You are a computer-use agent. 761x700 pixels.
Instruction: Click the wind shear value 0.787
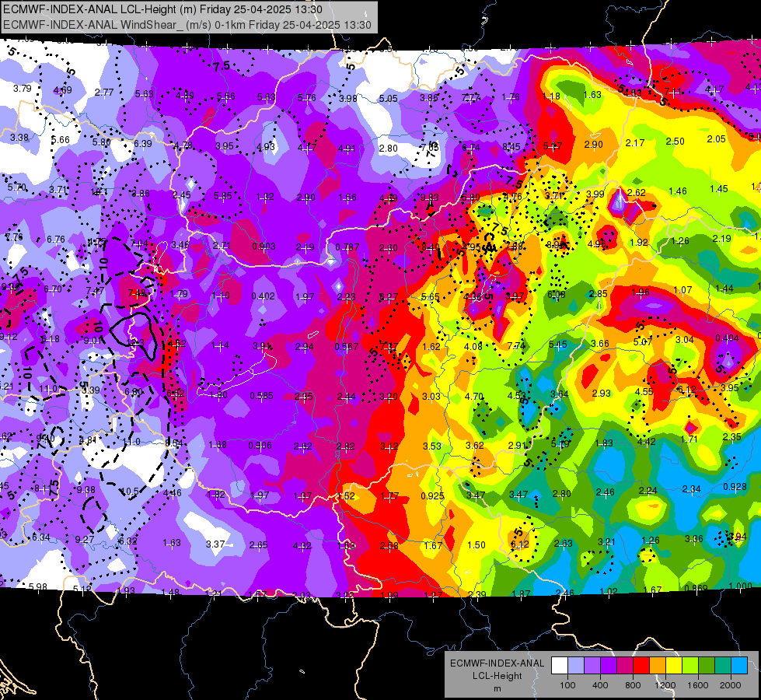point(347,247)
